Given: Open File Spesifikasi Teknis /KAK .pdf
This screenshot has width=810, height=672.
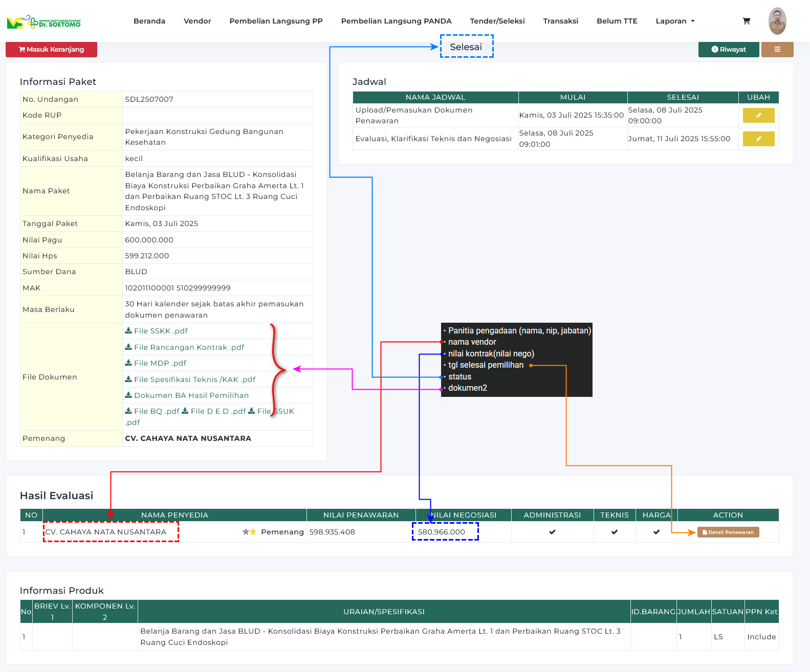Looking at the screenshot, I should [190, 379].
